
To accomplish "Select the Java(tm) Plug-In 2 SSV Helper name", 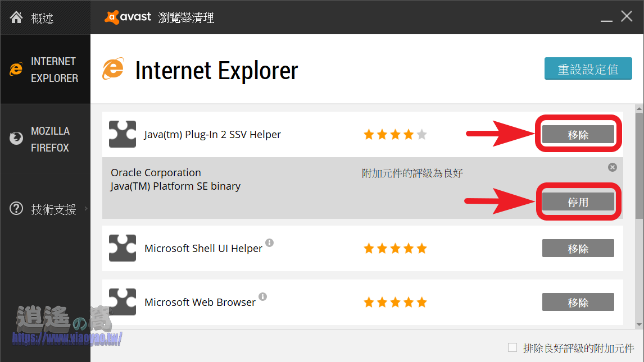I will (212, 135).
